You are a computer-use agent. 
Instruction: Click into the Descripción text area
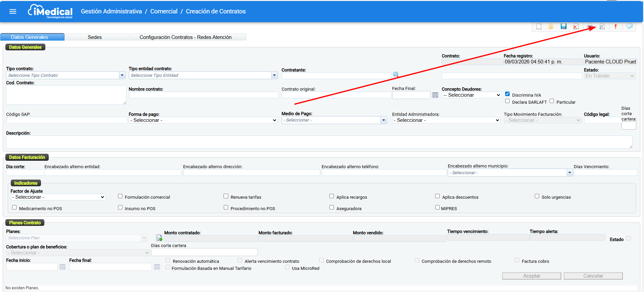tap(319, 142)
